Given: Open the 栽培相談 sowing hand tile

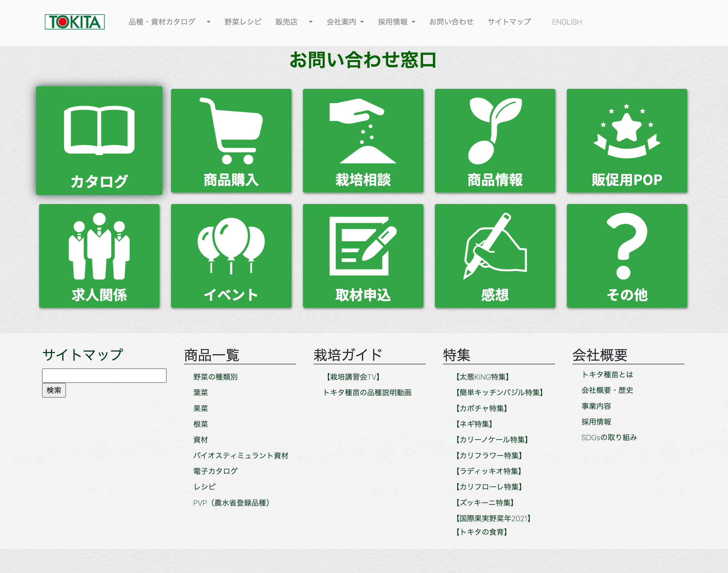Looking at the screenshot, I should (363, 141).
